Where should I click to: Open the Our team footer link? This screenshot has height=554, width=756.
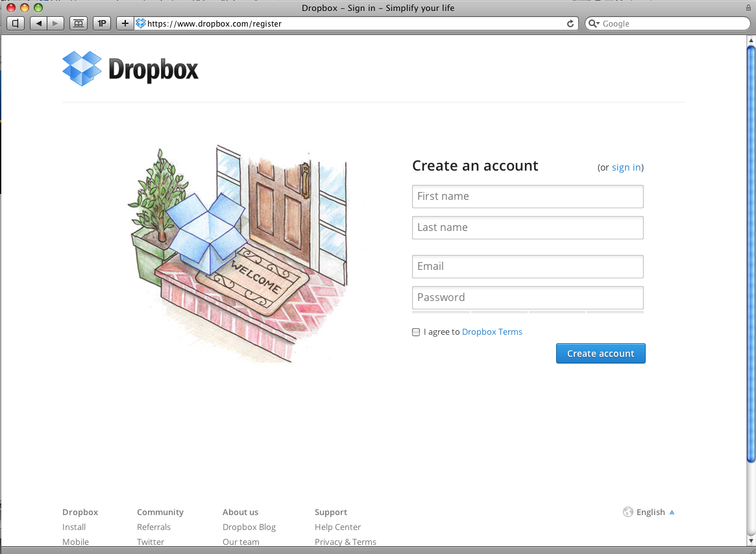(x=241, y=542)
